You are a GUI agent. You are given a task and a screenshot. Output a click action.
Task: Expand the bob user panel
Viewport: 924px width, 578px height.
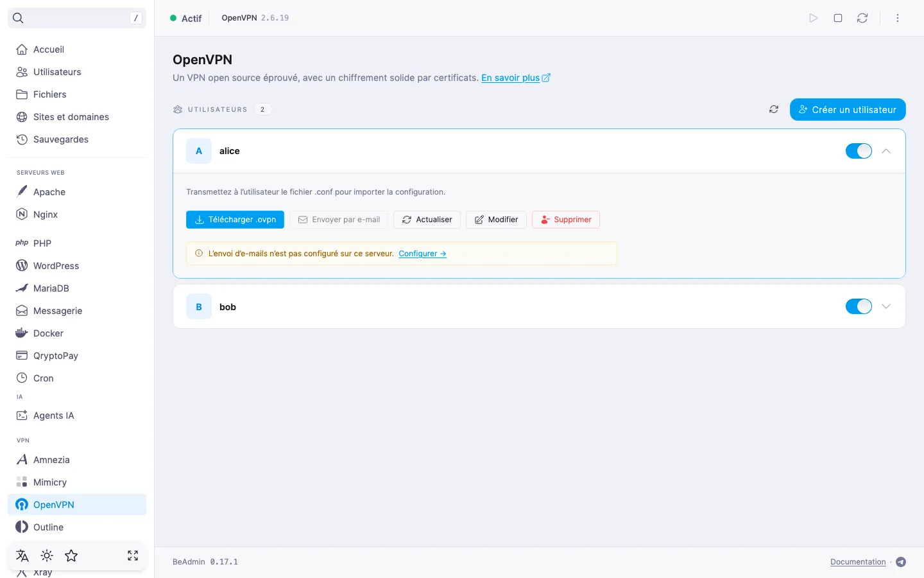[886, 306]
